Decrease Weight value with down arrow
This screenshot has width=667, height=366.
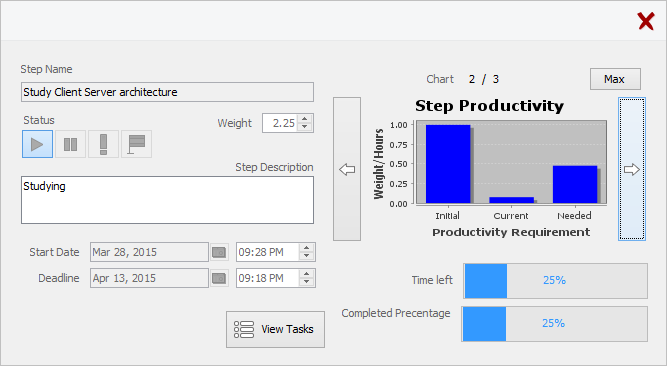[x=305, y=127]
